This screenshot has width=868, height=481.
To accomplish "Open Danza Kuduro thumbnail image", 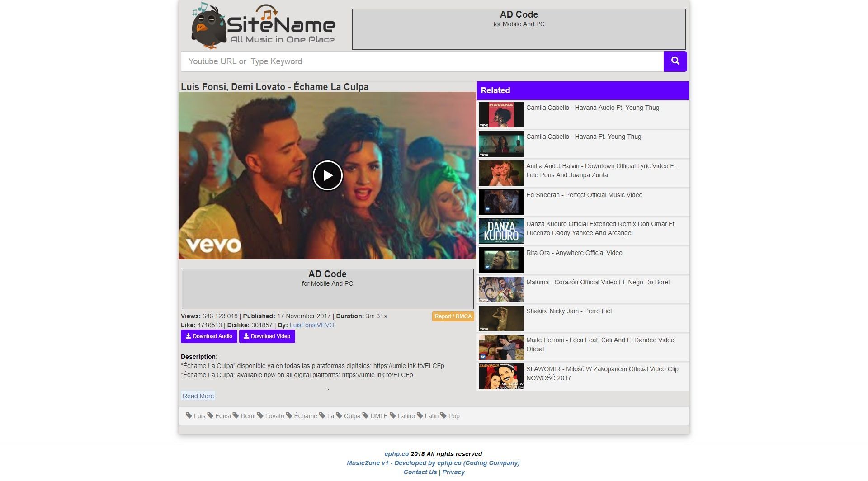I will point(501,231).
